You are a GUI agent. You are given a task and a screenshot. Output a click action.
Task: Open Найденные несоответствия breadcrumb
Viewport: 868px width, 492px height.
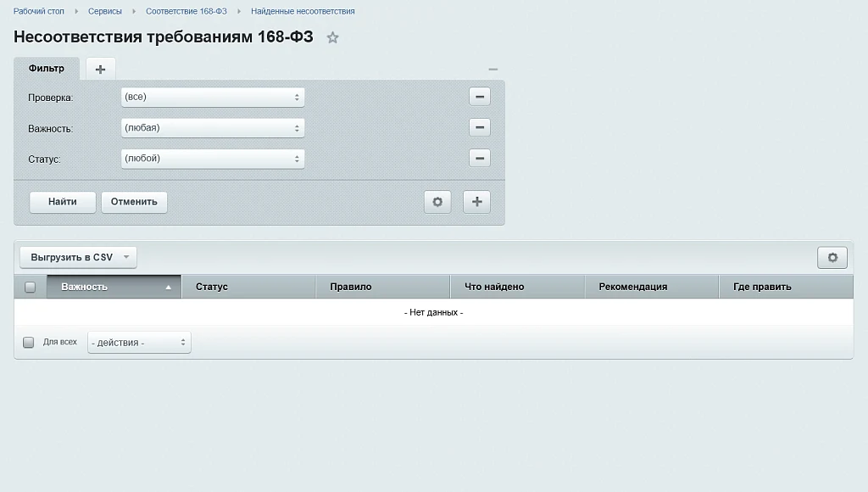[x=303, y=11]
